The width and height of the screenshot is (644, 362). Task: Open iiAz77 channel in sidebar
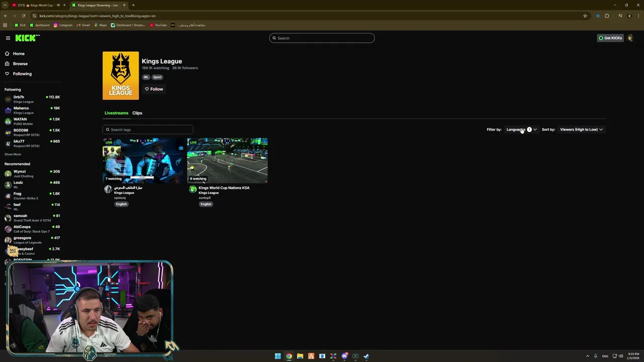coord(32,143)
